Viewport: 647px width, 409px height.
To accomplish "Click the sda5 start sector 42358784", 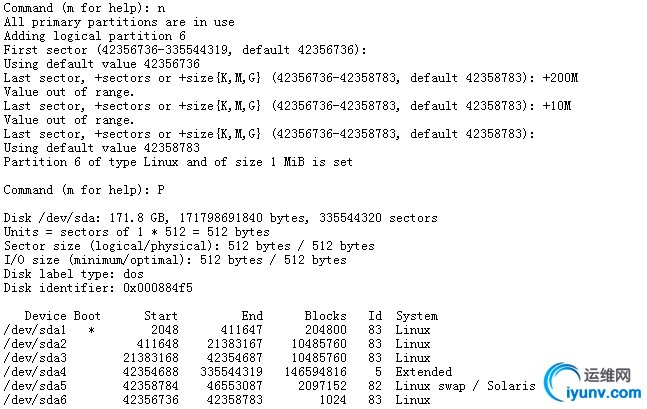I will coord(151,386).
